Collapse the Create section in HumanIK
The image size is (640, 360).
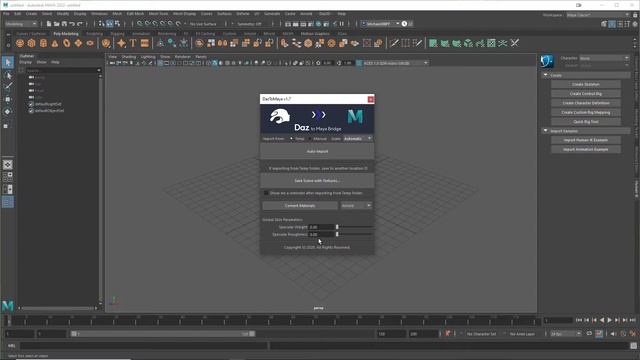coord(546,75)
